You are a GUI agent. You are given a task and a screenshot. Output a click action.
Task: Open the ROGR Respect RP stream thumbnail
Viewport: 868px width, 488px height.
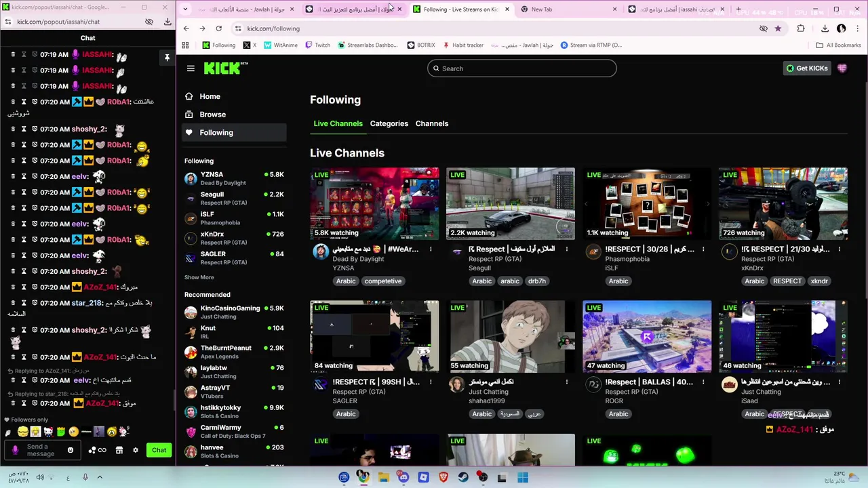pos(647,336)
